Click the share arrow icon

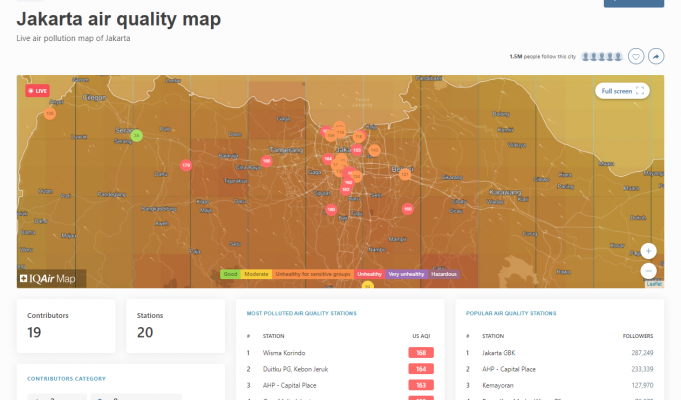[x=656, y=56]
